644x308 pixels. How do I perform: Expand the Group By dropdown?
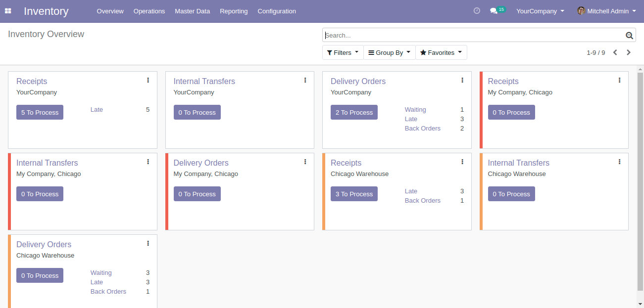coord(389,52)
